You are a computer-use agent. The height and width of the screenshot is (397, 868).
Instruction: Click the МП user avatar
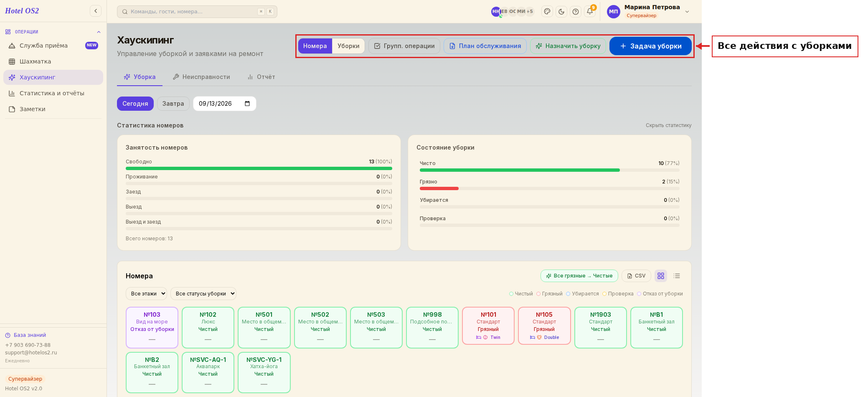(613, 12)
